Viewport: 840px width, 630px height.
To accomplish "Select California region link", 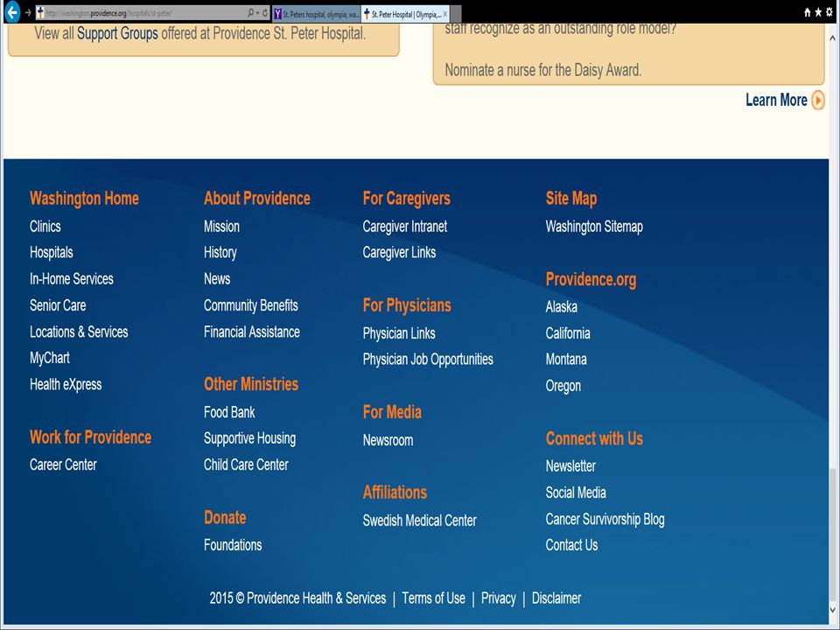I will (568, 333).
